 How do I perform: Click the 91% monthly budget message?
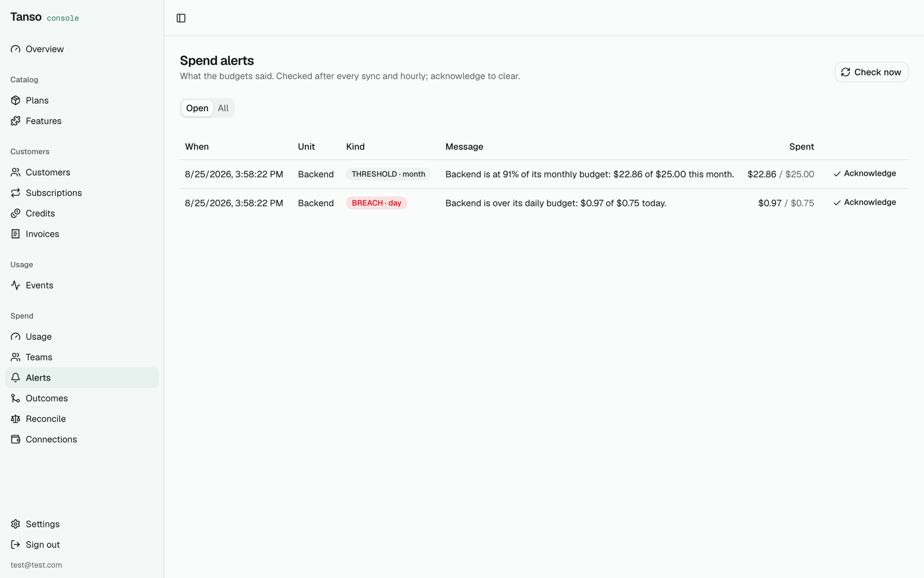click(x=590, y=174)
